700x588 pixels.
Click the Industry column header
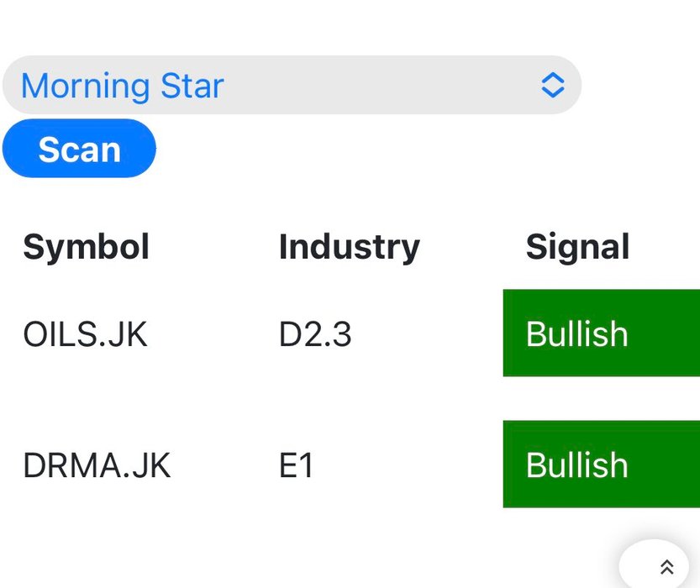point(349,247)
